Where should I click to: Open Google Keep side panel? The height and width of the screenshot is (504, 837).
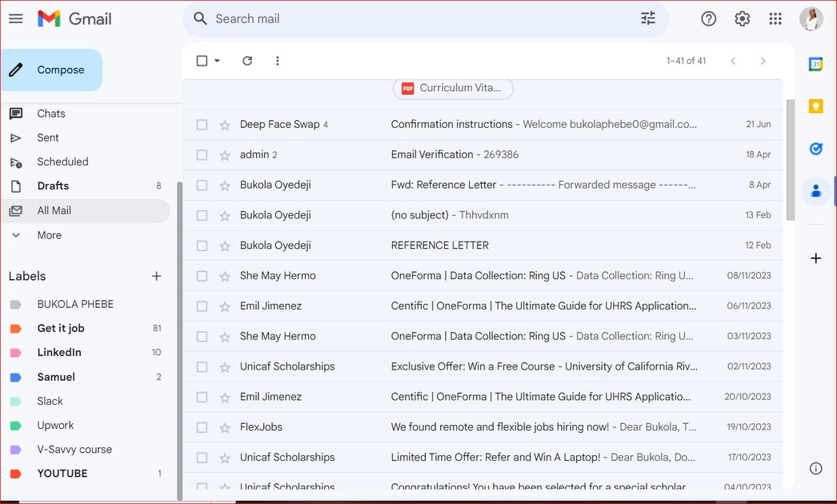(x=815, y=106)
